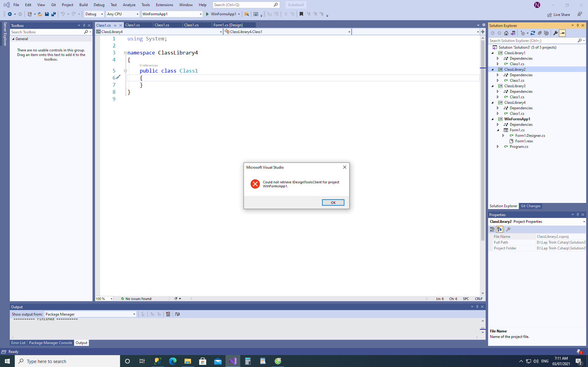The height and width of the screenshot is (367, 588).
Task: Open the File menu
Action: [16, 5]
